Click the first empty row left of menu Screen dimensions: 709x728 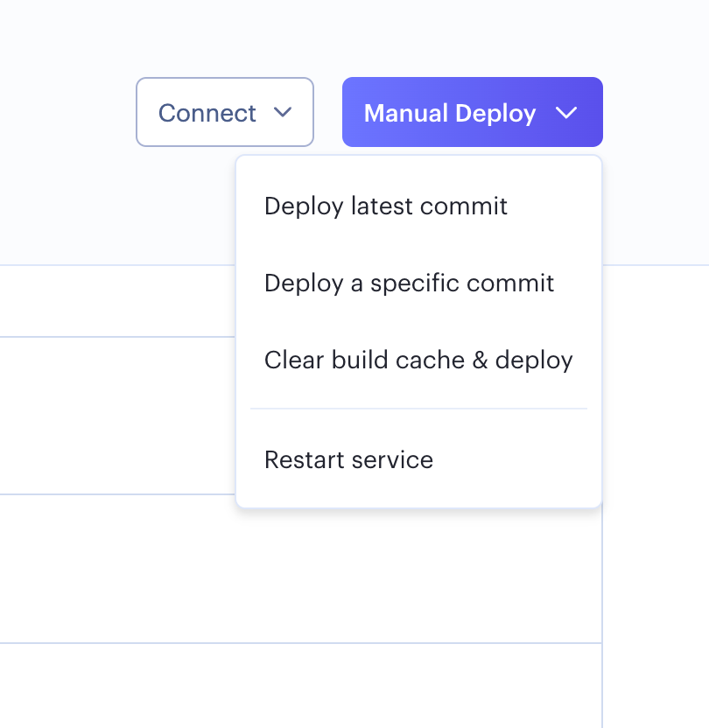pyautogui.click(x=114, y=301)
